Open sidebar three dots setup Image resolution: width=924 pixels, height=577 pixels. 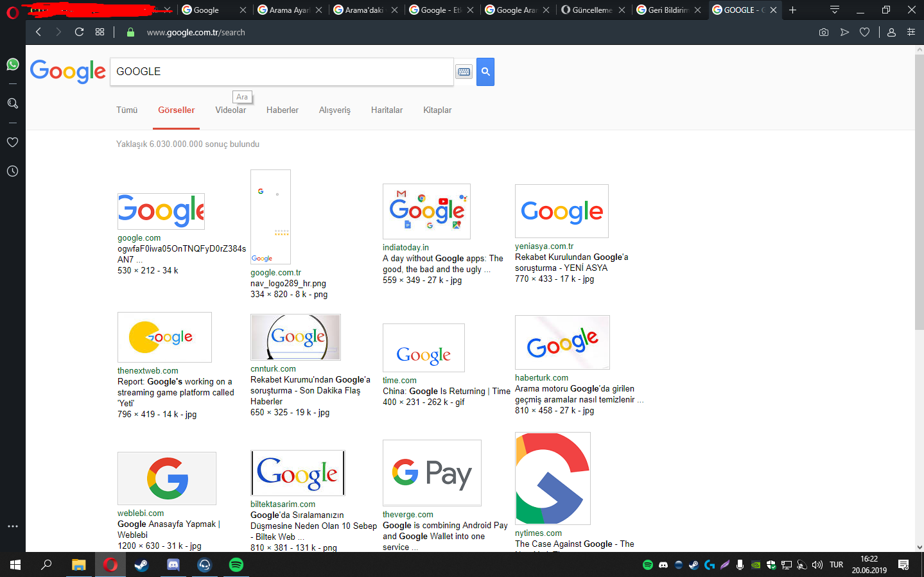pyautogui.click(x=12, y=526)
